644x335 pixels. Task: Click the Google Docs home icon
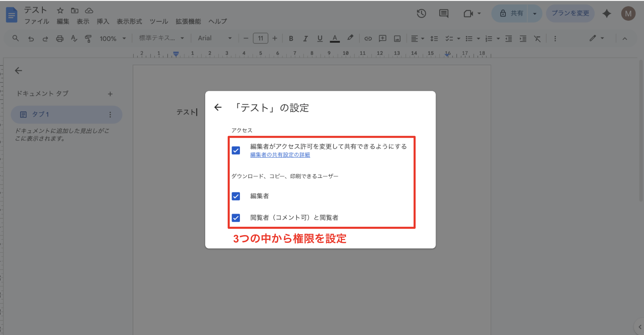pyautogui.click(x=12, y=15)
